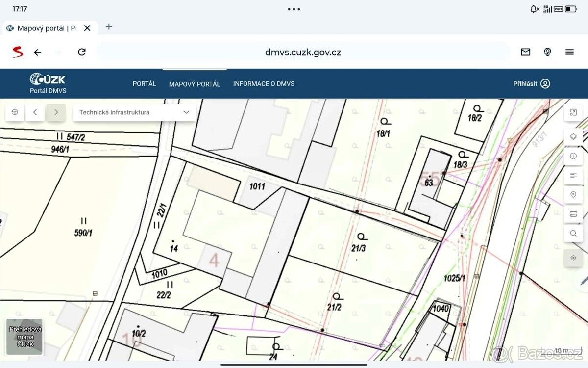Click the lightbulb icon in browser toolbar

click(x=547, y=52)
